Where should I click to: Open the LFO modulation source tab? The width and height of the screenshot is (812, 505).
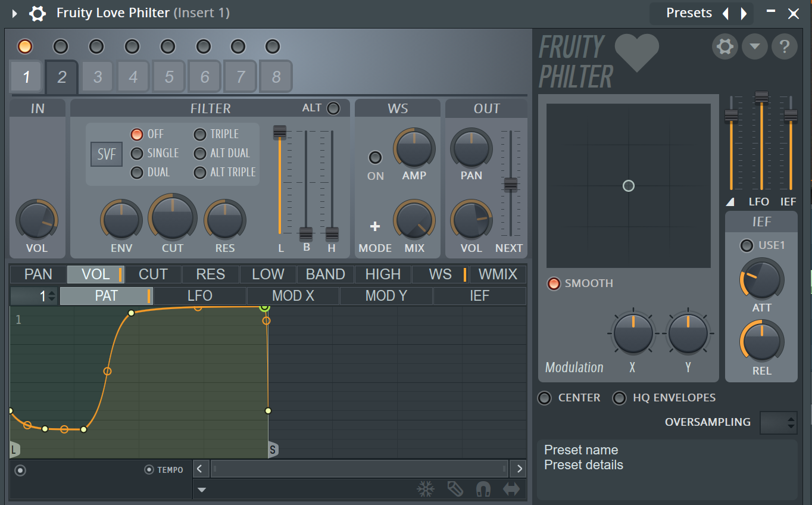pyautogui.click(x=200, y=296)
